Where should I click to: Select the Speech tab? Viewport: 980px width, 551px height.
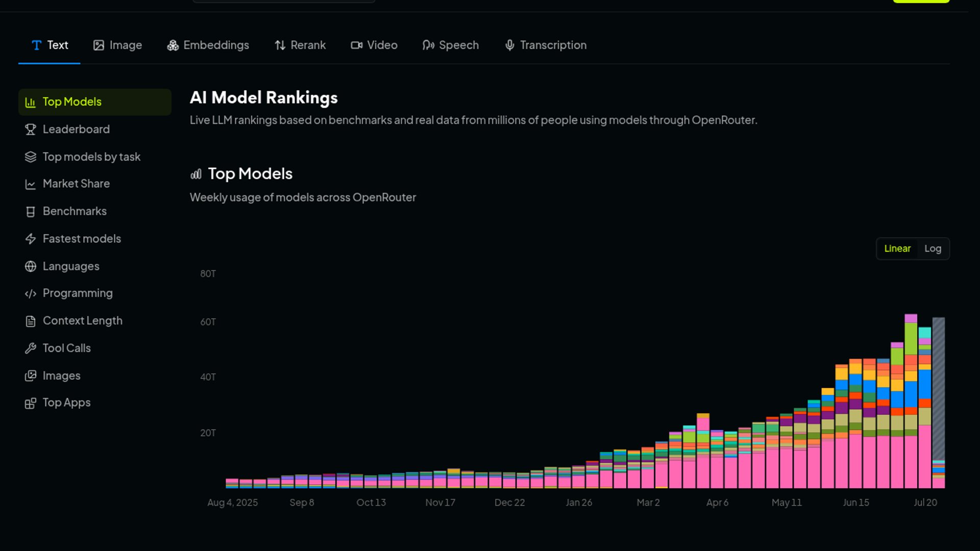(x=451, y=45)
